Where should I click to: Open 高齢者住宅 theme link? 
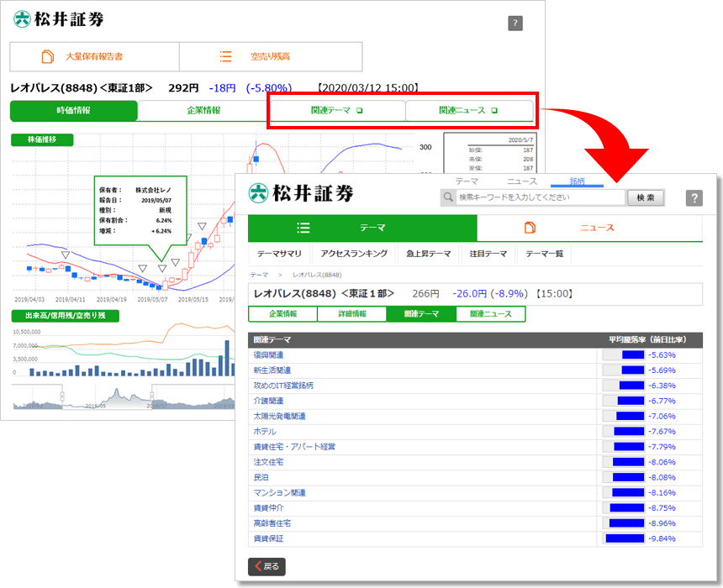[x=272, y=523]
